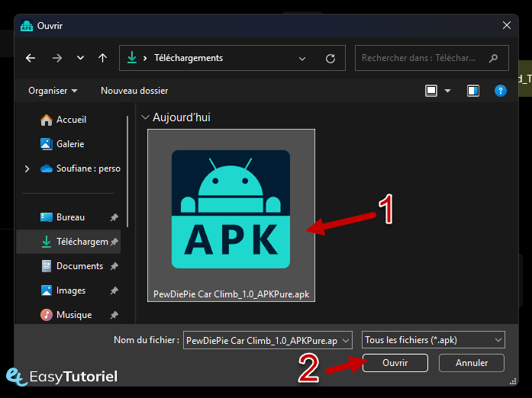Image resolution: width=532 pixels, height=398 pixels.
Task: Go up one folder level
Action: tap(102, 58)
